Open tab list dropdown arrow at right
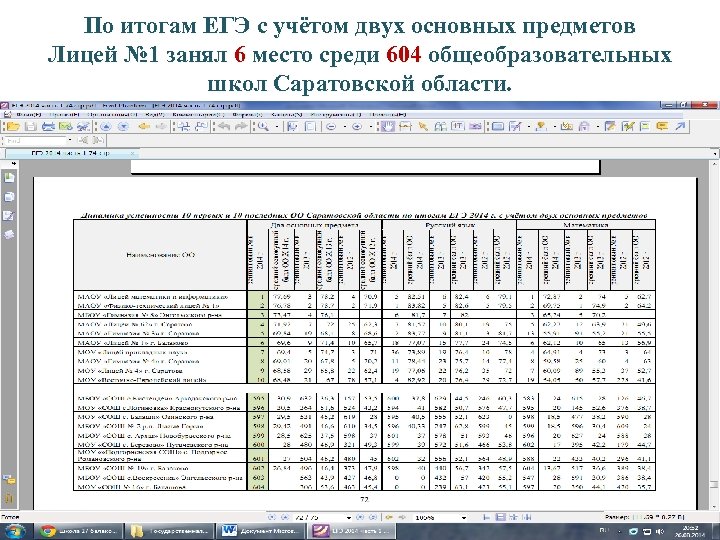Viewport: 720px width, 540px height. 715,154
